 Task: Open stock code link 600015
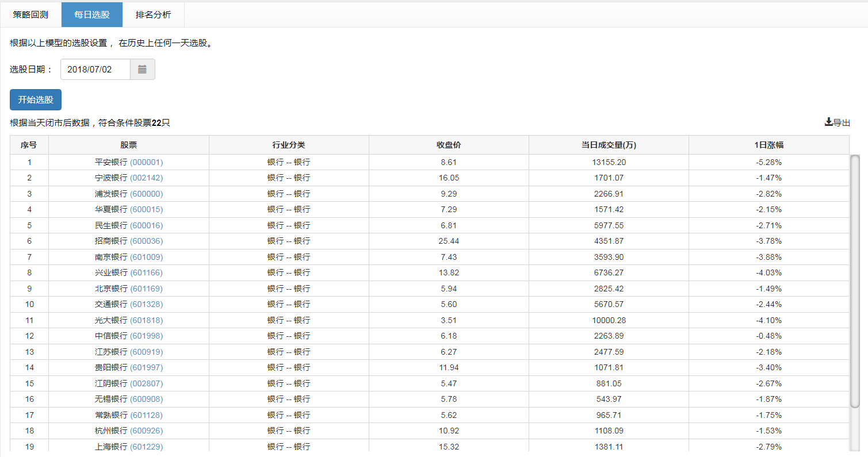(147, 210)
